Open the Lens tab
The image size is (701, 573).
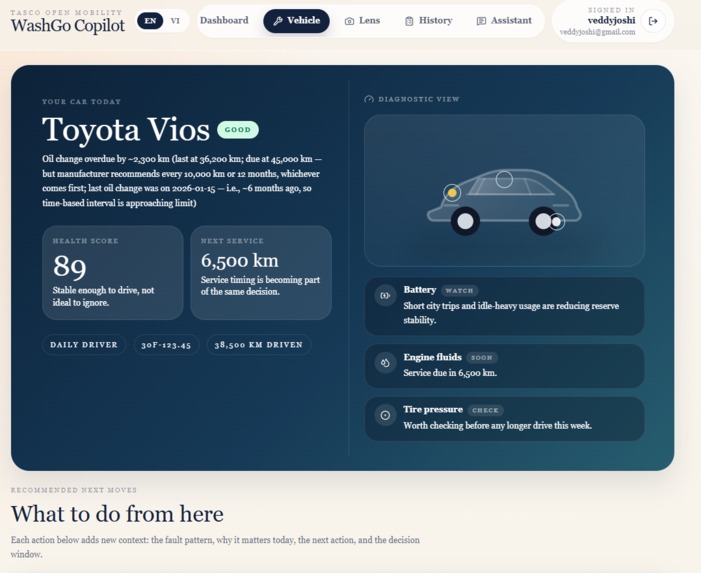[x=362, y=21]
